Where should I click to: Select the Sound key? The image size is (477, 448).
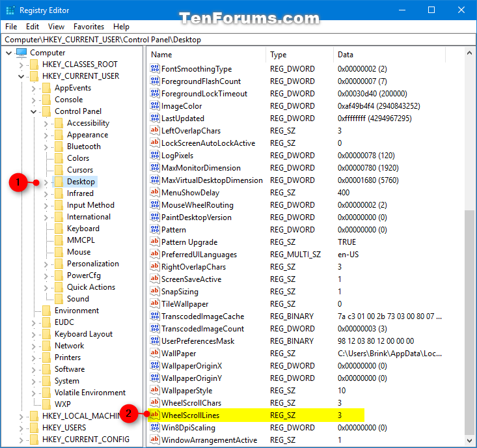click(78, 299)
